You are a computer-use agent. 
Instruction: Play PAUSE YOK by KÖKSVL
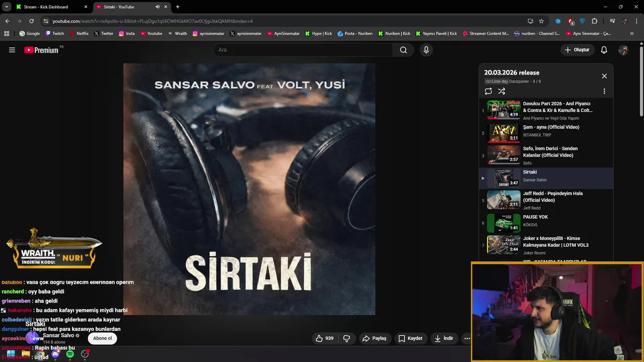click(x=546, y=223)
